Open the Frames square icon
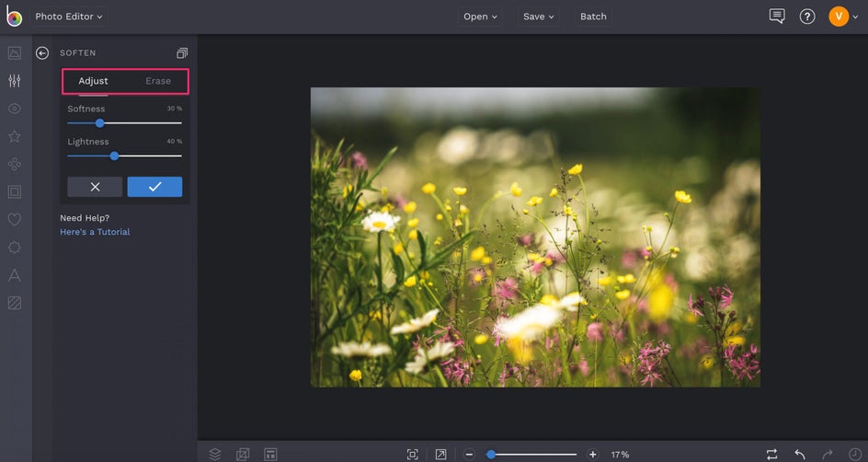Screen dimensions: 868x462 pyautogui.click(x=14, y=191)
